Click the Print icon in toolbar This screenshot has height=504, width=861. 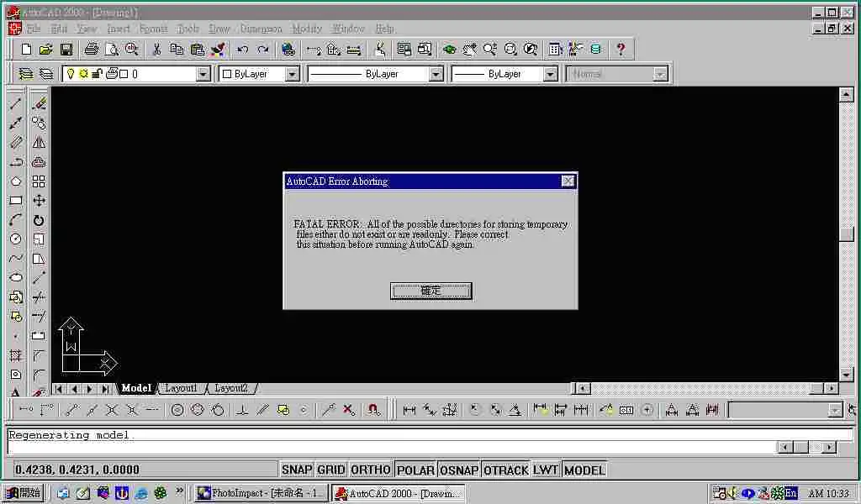pyautogui.click(x=92, y=50)
